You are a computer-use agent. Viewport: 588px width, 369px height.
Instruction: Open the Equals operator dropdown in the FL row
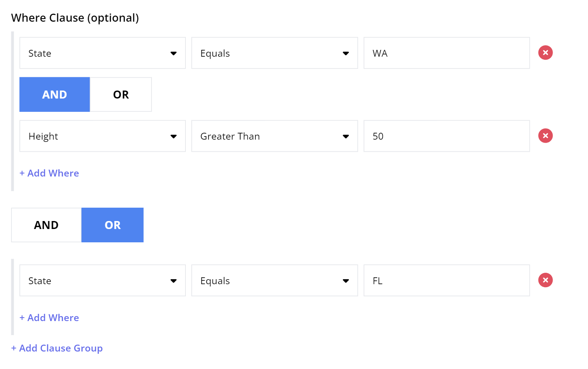coord(275,280)
